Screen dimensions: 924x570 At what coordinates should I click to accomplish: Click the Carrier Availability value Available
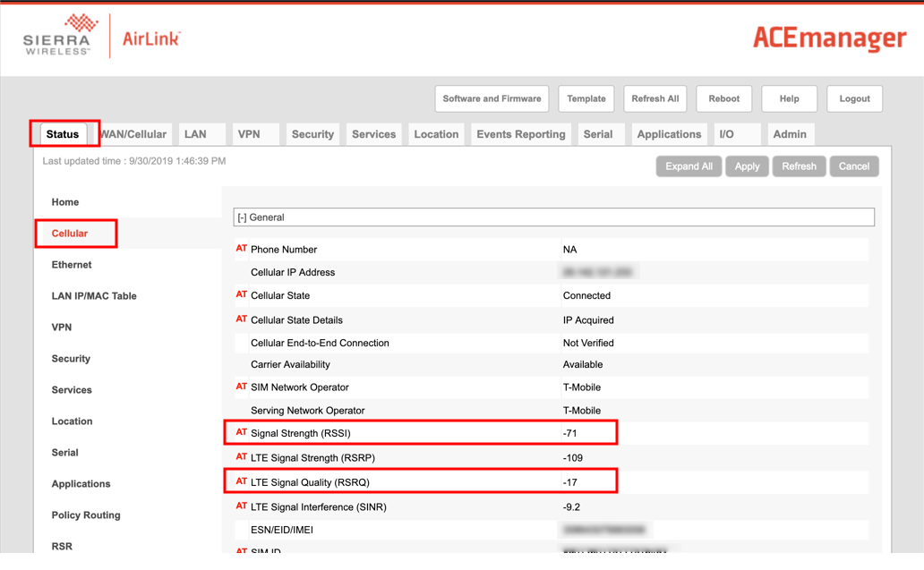[x=583, y=364]
